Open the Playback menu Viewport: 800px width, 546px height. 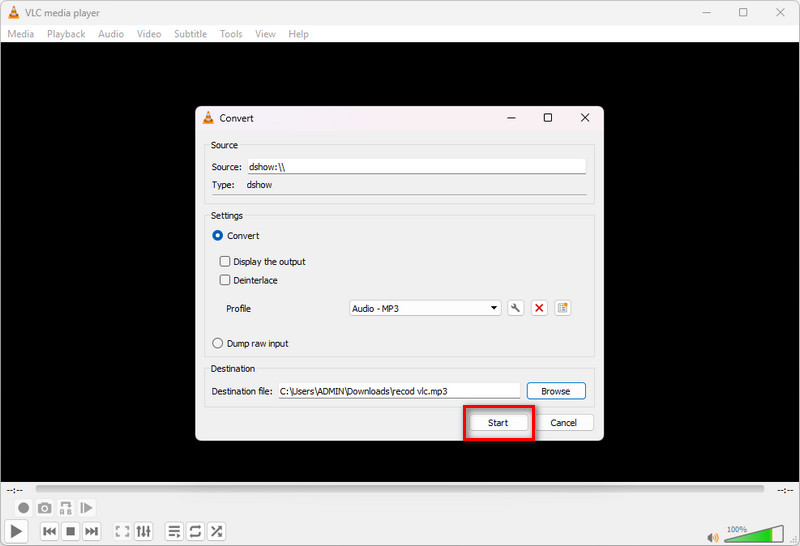[66, 34]
